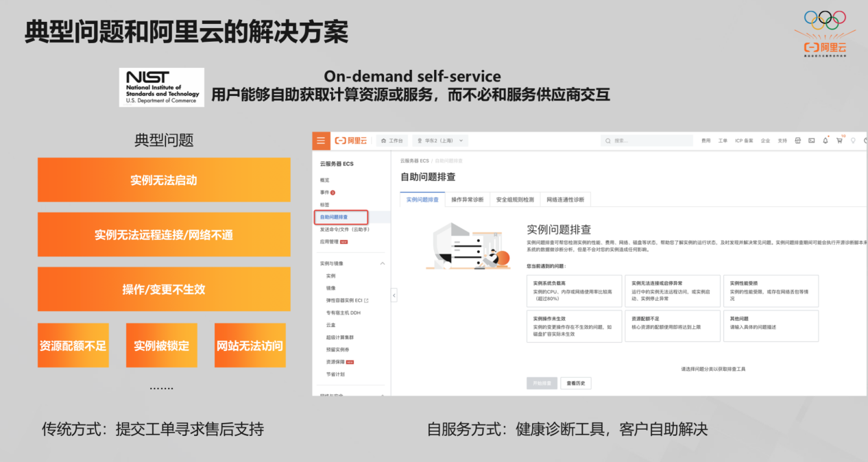Click the 自助问题排查 page heading
This screenshot has height=462, width=868.
tap(428, 177)
